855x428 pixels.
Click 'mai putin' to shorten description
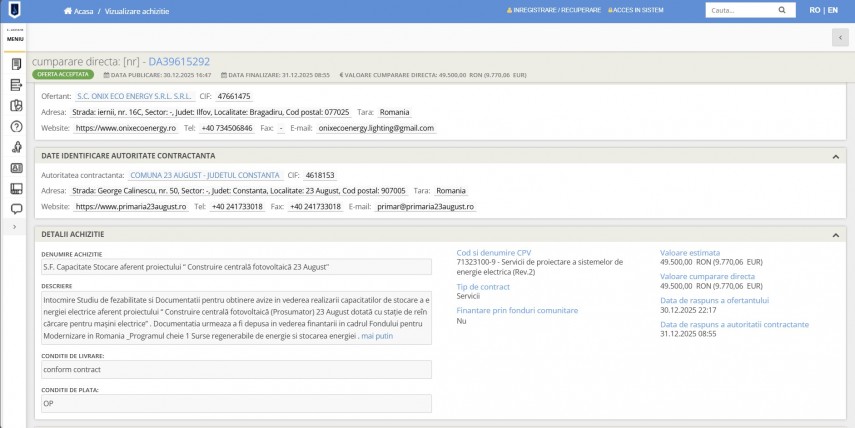click(377, 336)
